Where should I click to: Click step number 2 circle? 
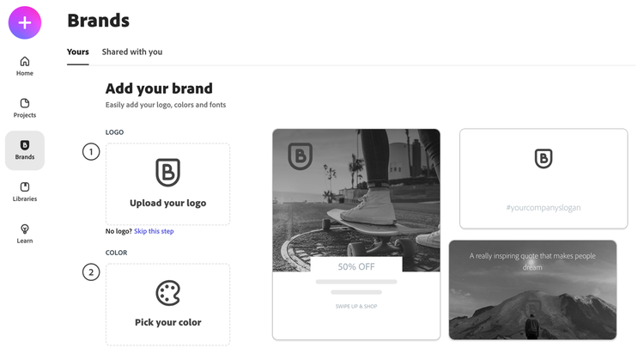click(91, 272)
